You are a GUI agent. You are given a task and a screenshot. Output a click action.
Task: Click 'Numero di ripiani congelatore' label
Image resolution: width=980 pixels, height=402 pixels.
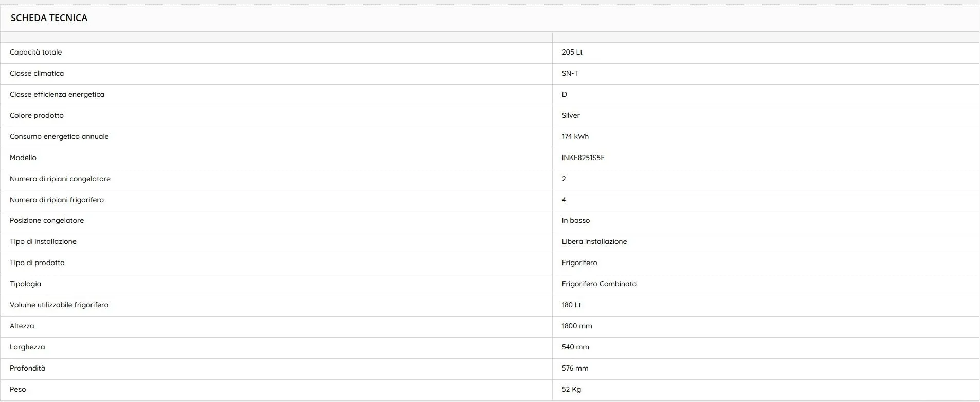[x=60, y=179]
